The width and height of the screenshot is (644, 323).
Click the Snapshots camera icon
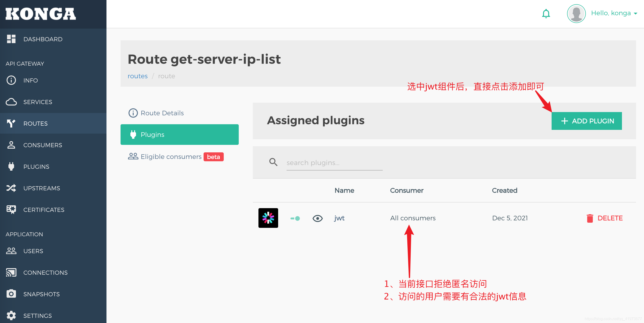[11, 294]
